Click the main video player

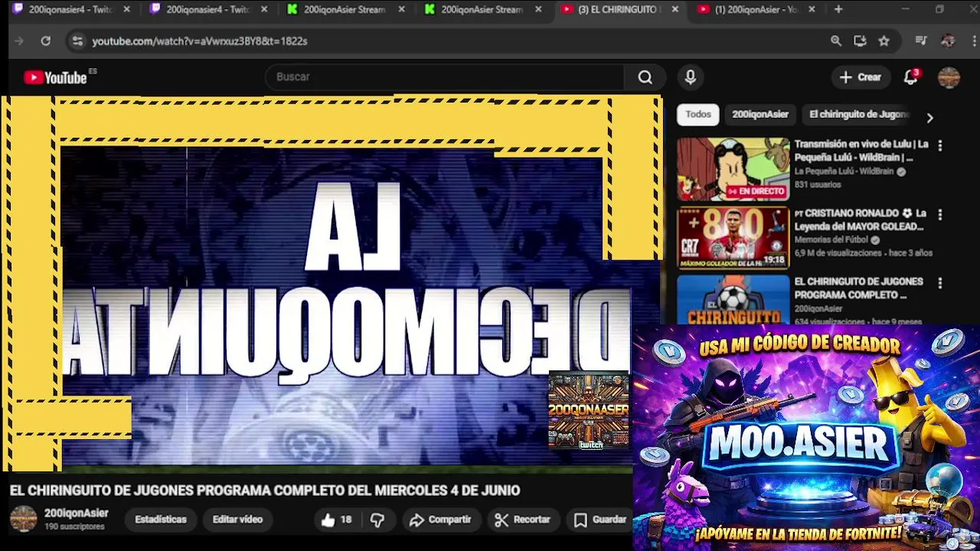tap(331, 283)
